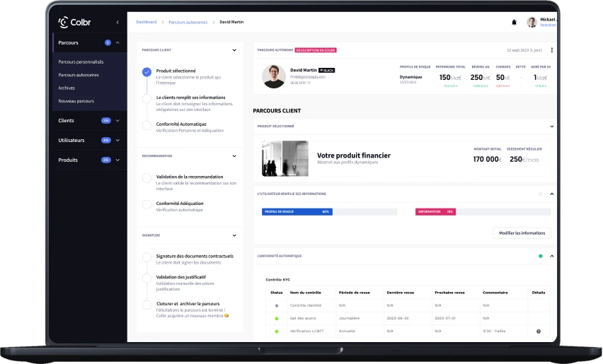Open the notifications bell

tap(514, 23)
